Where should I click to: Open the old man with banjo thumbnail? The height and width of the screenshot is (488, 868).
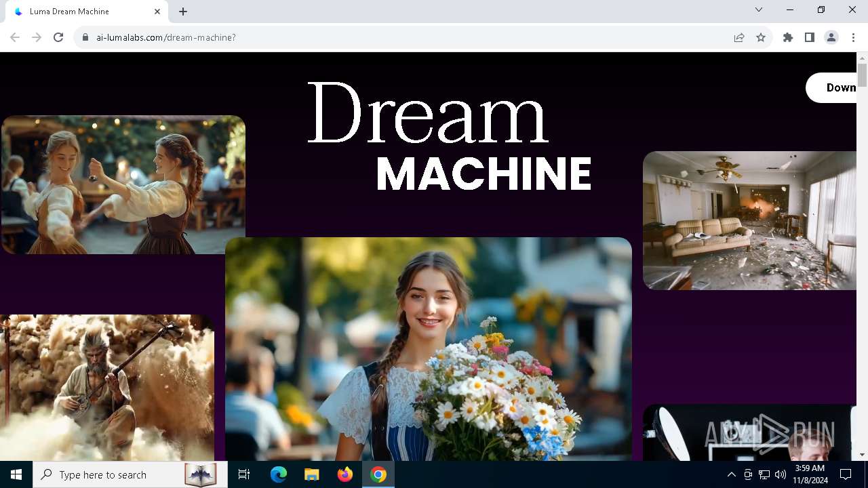107,387
